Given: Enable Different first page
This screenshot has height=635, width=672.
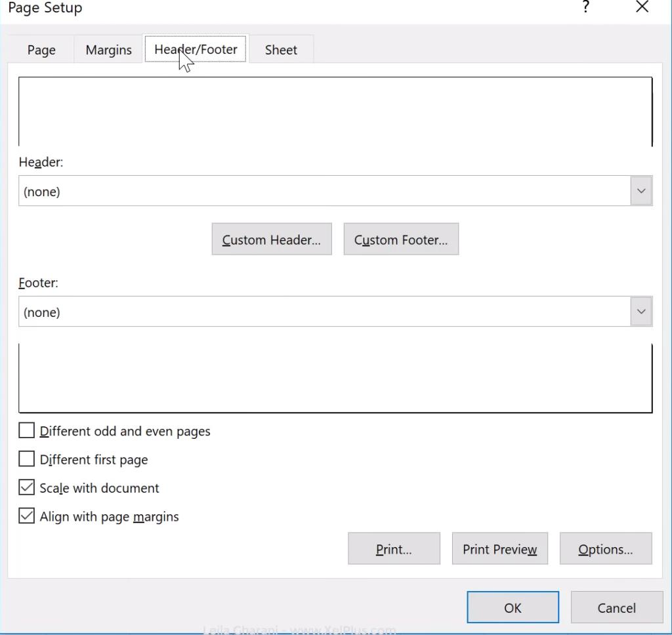Looking at the screenshot, I should pyautogui.click(x=26, y=459).
